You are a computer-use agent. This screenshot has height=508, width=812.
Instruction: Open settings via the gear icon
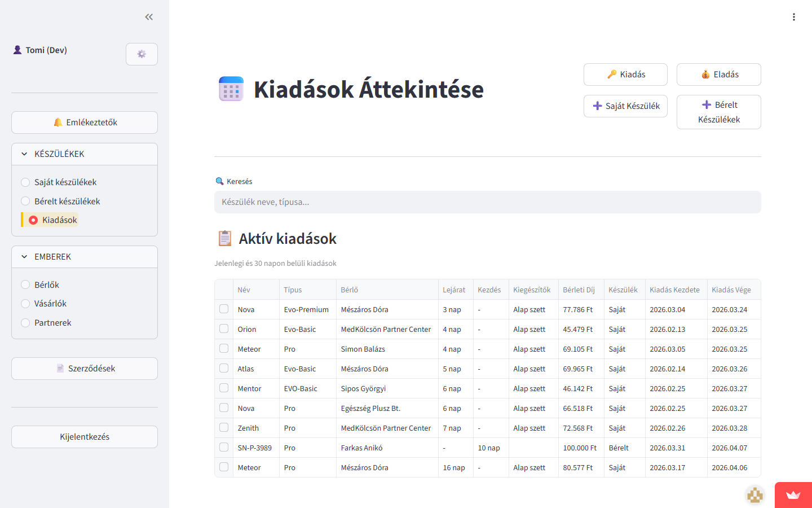[142, 54]
